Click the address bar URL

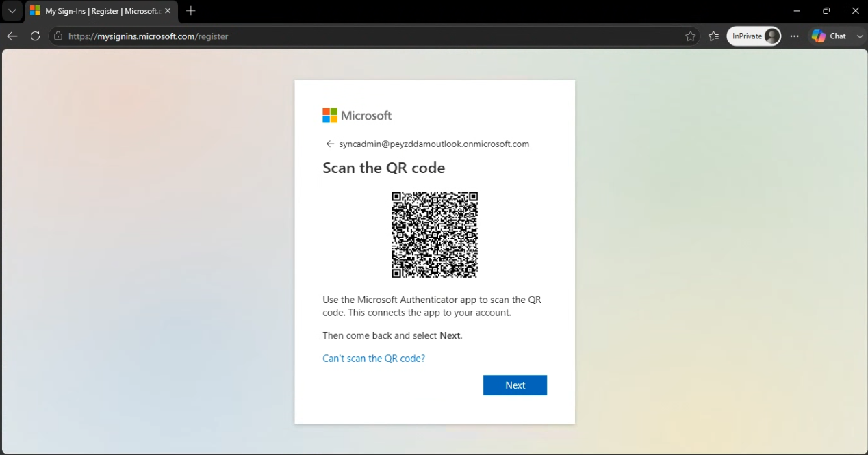click(x=148, y=36)
